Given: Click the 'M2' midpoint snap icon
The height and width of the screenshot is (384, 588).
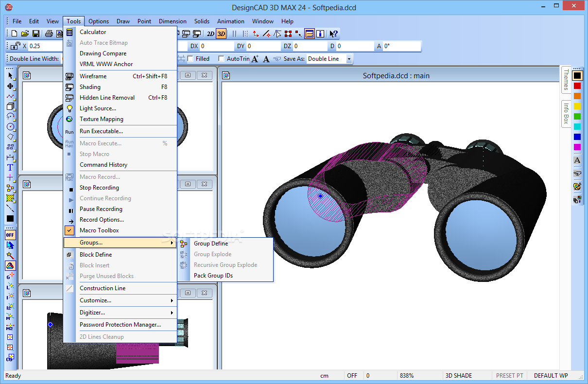Looking at the screenshot, I should pyautogui.click(x=10, y=327).
